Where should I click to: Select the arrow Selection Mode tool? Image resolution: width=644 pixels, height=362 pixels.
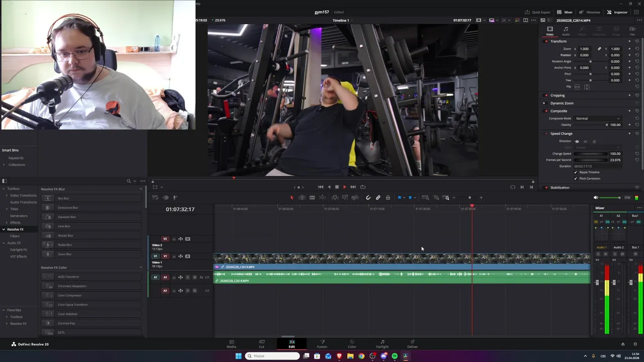(x=291, y=198)
